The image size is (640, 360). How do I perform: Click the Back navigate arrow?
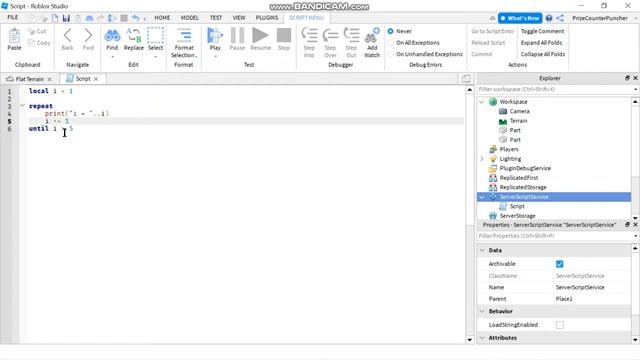(67, 36)
